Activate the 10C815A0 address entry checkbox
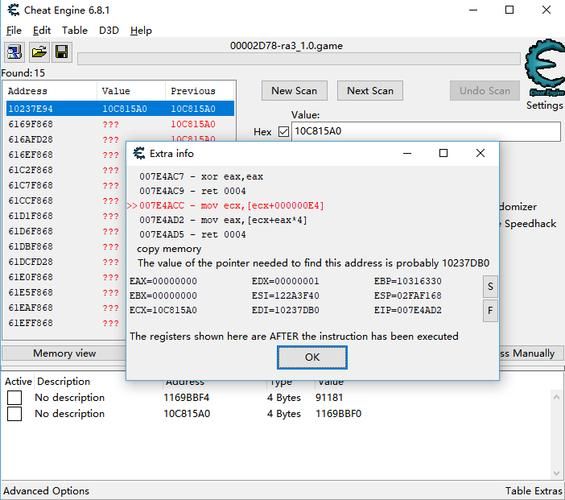The image size is (565, 500). point(14,414)
